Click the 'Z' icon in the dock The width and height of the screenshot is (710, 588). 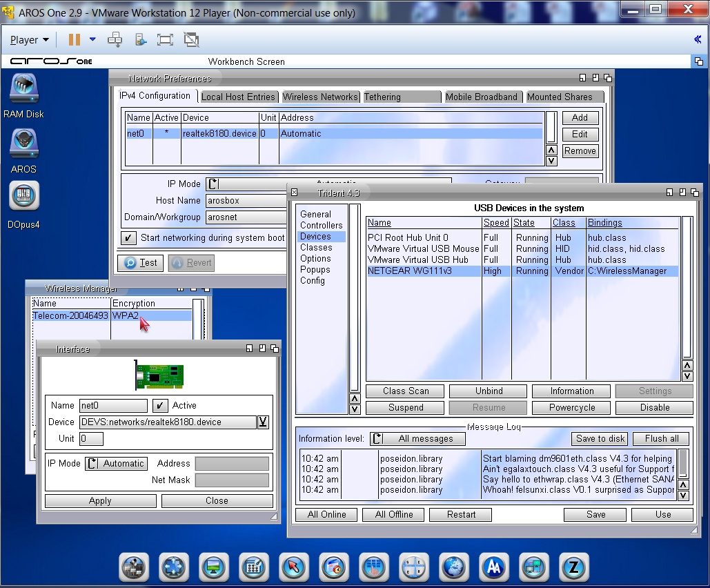coord(573,567)
